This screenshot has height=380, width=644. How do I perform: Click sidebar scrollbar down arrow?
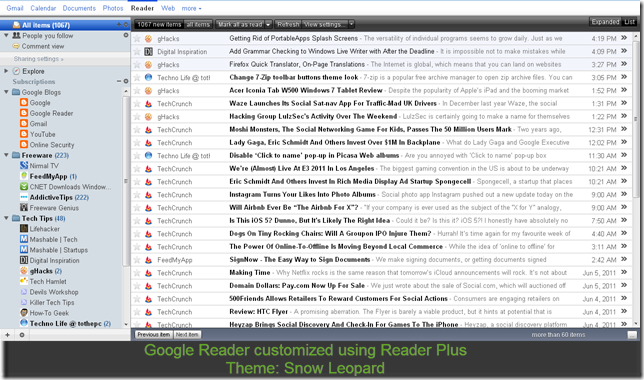[126, 324]
